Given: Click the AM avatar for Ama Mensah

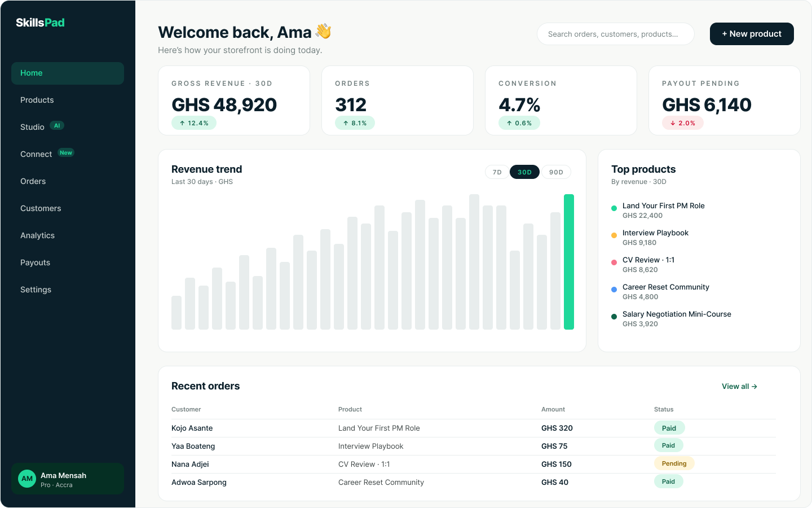Looking at the screenshot, I should coord(27,479).
